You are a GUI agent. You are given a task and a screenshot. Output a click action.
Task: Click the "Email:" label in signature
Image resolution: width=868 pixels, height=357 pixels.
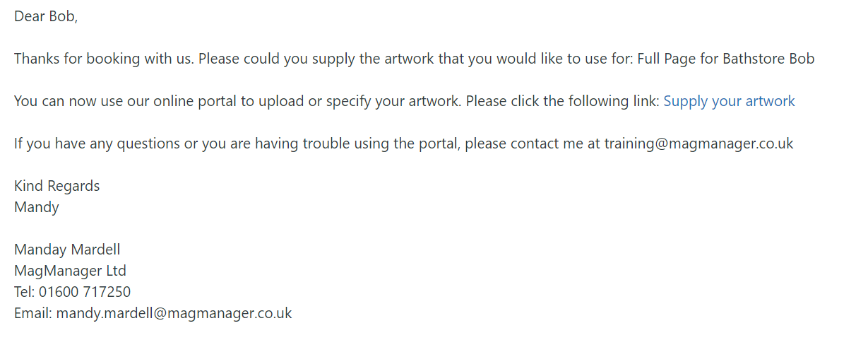click(x=33, y=313)
